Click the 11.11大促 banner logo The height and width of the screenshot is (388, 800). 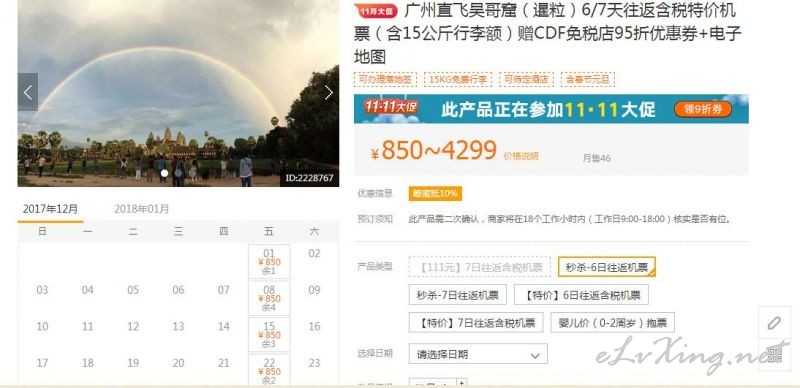(x=391, y=107)
